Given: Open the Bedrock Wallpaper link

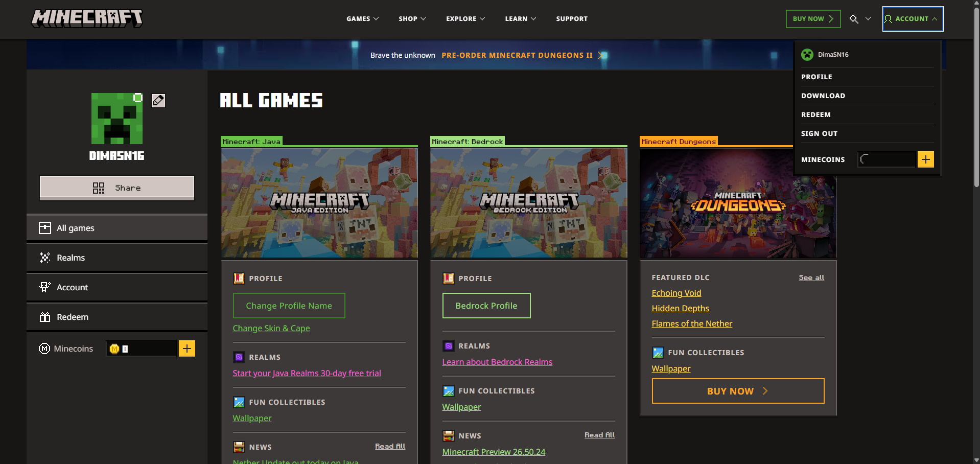Looking at the screenshot, I should click(x=462, y=407).
